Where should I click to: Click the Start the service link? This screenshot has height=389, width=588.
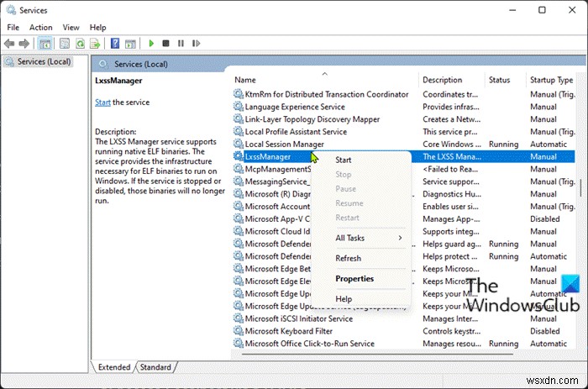pos(102,103)
